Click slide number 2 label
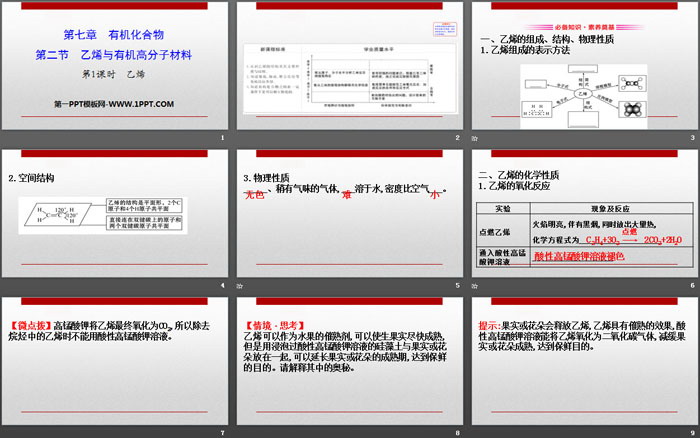700x438 pixels. pos(457,138)
